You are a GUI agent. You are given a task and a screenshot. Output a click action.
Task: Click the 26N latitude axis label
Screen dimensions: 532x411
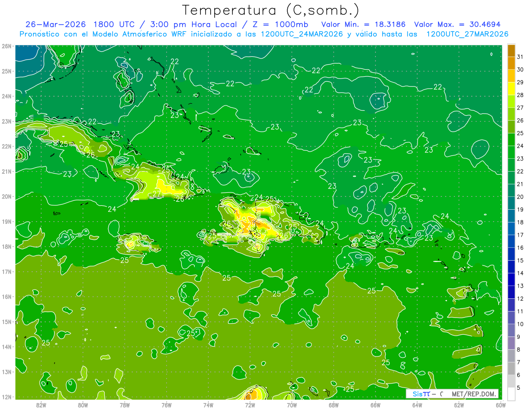pyautogui.click(x=6, y=46)
